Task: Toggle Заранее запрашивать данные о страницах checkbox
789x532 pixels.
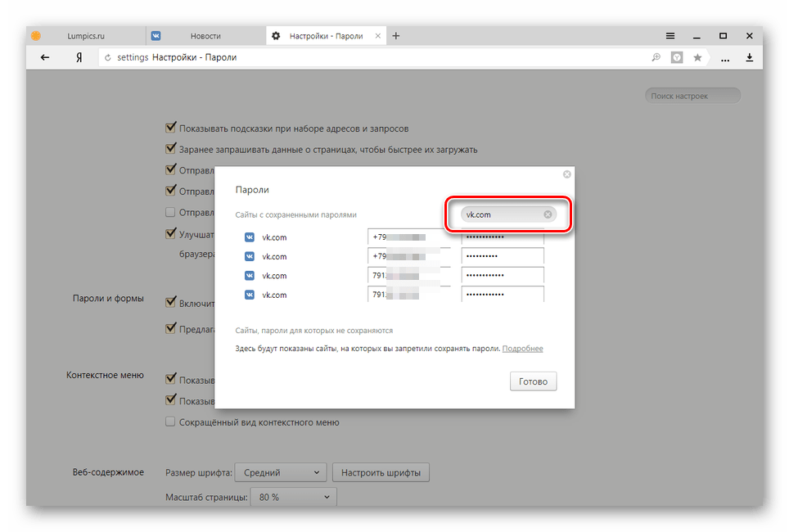Action: point(170,149)
